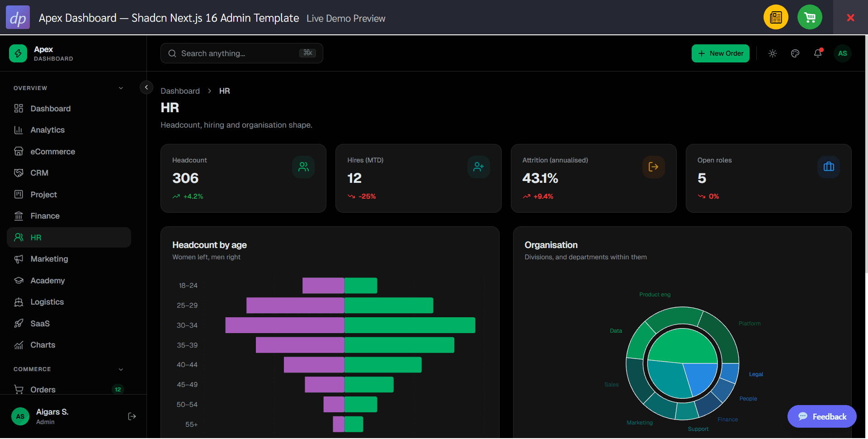The width and height of the screenshot is (868, 439).
Task: Open Analytics page
Action: (69, 130)
